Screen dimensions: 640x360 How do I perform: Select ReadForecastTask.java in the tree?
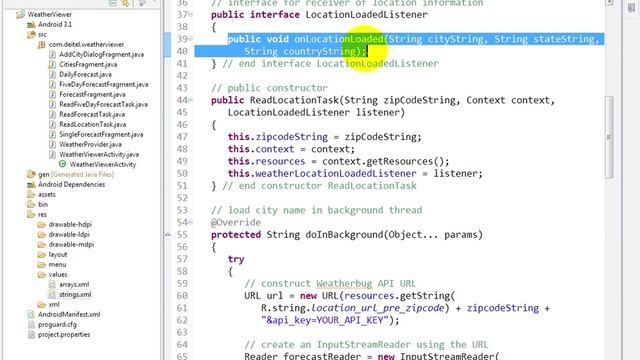coord(92,114)
